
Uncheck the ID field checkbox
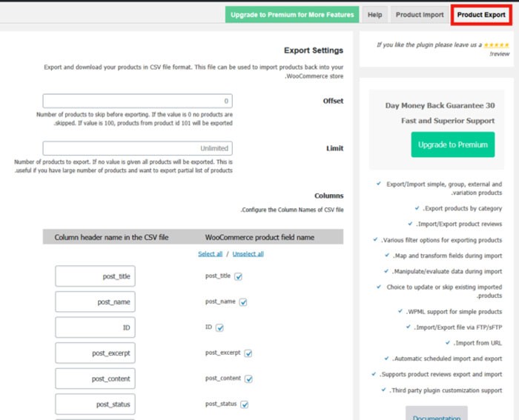pos(219,327)
